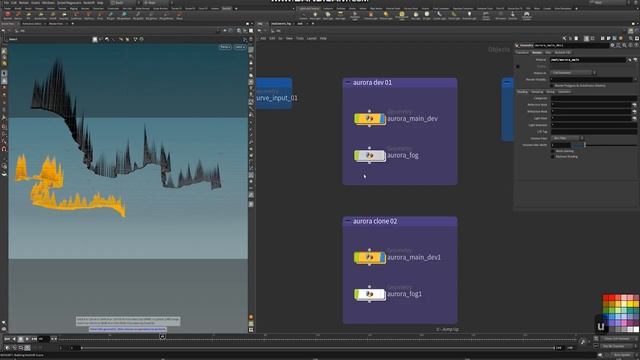The height and width of the screenshot is (360, 640).
Task: Adjust the Volume Filter Width slider handle
Action: point(584,145)
